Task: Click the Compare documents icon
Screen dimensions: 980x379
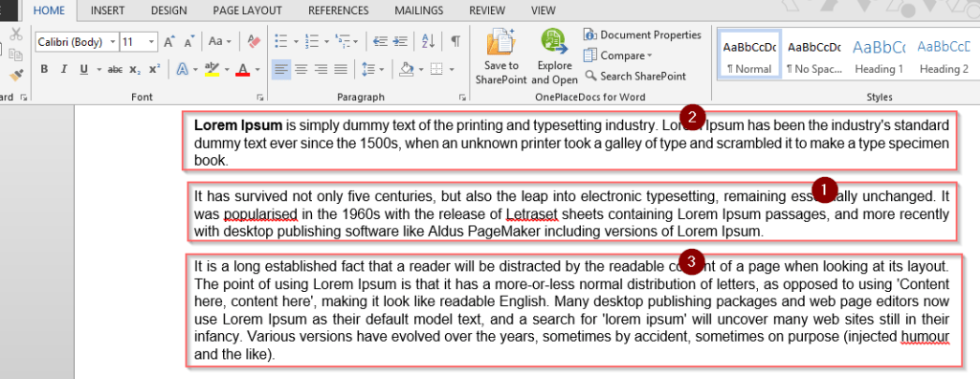Action: (x=590, y=56)
